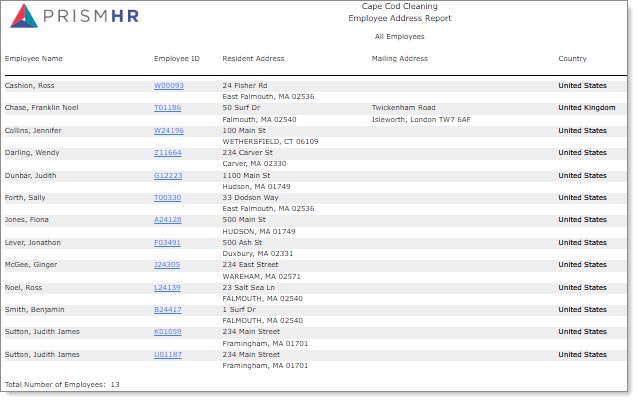This screenshot has height=402, width=638.
Task: Open employee ID W24196 link
Action: pos(169,131)
